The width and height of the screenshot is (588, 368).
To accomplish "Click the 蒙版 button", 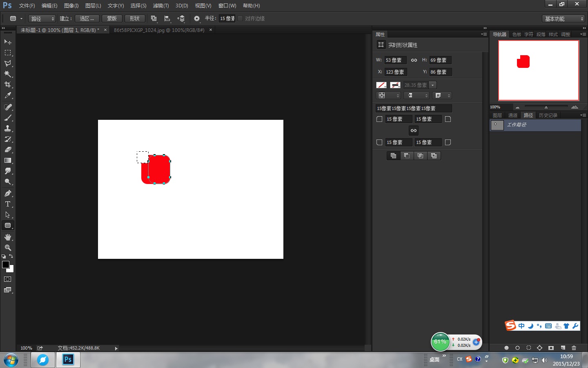I will tap(112, 18).
